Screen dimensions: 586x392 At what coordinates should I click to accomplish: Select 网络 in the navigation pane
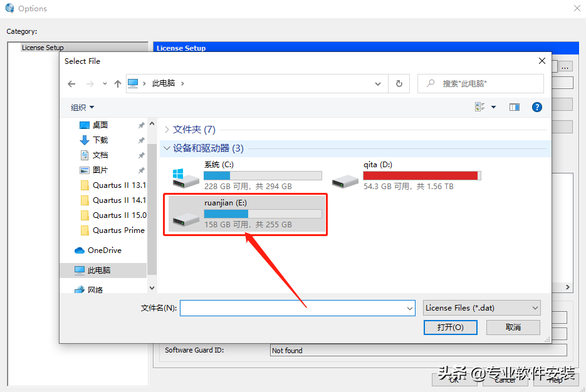[89, 290]
